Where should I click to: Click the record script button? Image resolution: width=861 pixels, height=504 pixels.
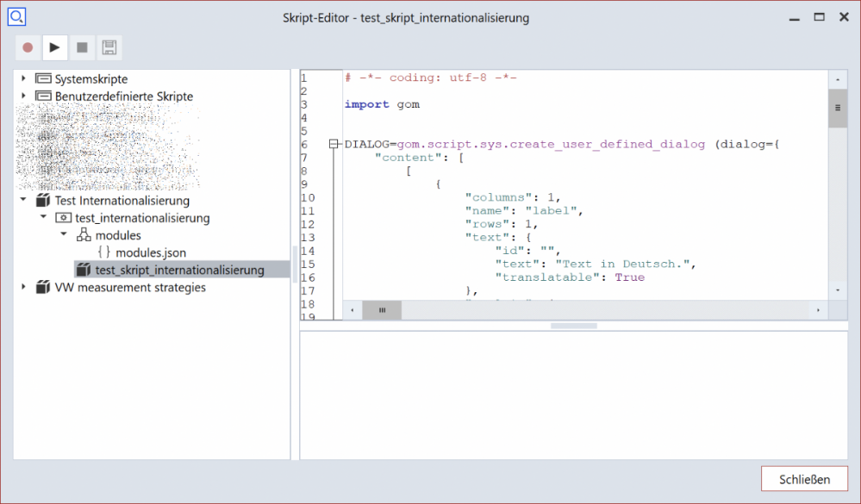[x=28, y=47]
